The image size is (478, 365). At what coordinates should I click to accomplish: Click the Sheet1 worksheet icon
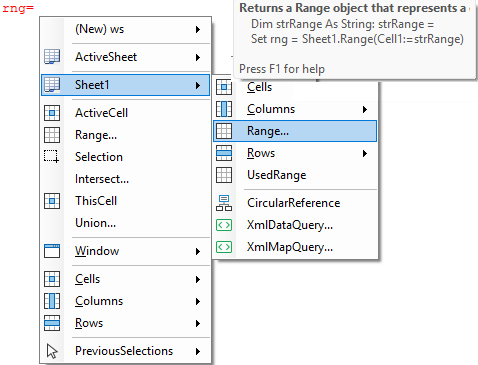point(52,85)
